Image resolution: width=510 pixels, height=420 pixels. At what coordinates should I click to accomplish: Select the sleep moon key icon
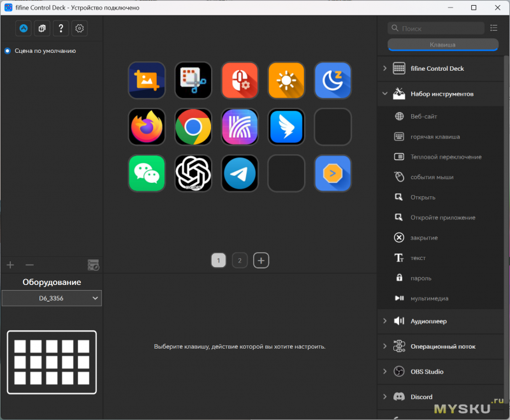[x=333, y=80]
